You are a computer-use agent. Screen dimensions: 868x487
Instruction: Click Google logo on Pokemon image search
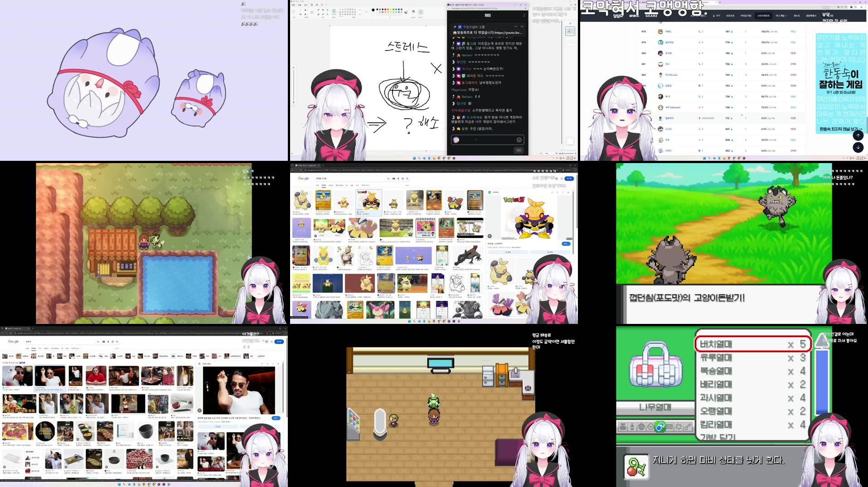point(303,178)
